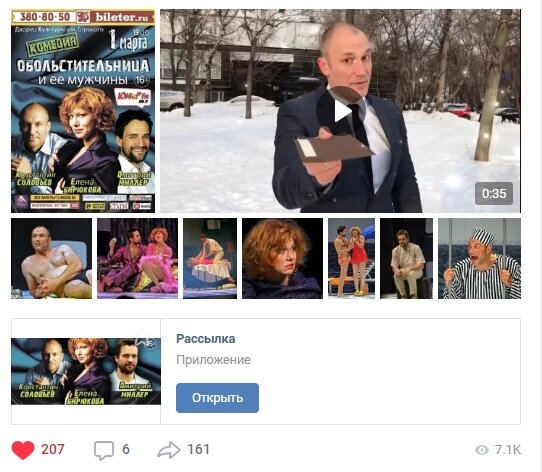Click the 207 likes counter
542x472 pixels.
pyautogui.click(x=53, y=450)
